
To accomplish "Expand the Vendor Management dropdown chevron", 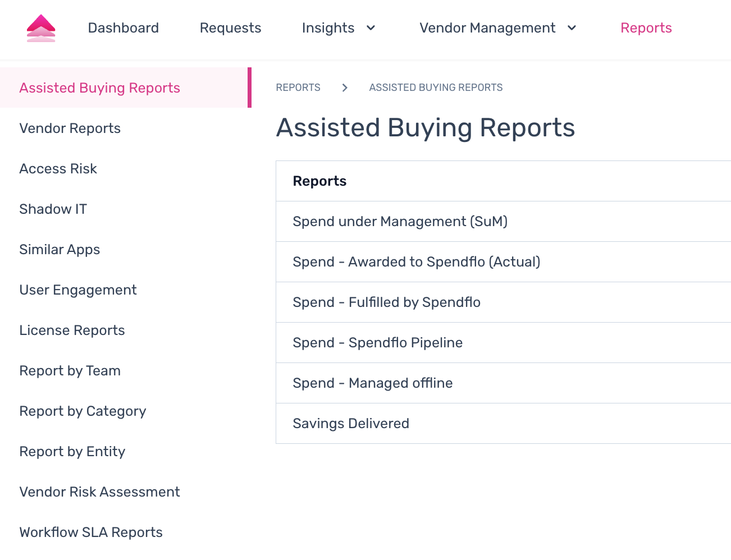I will point(572,28).
